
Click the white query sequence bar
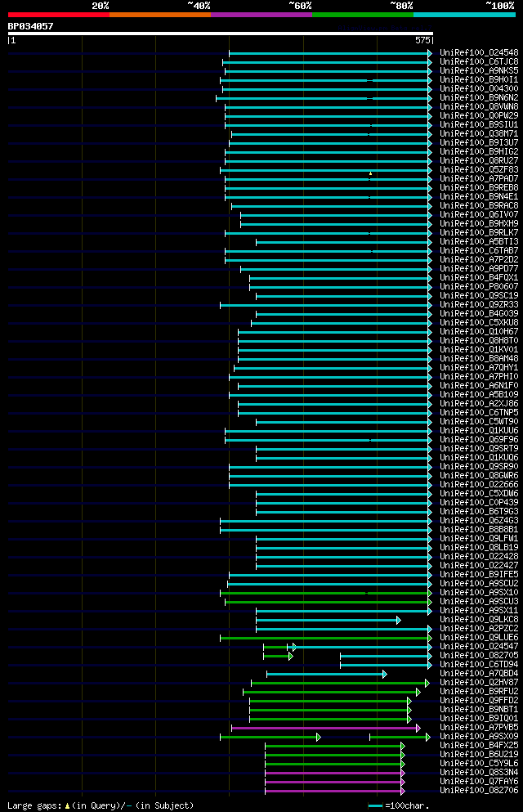point(221,34)
